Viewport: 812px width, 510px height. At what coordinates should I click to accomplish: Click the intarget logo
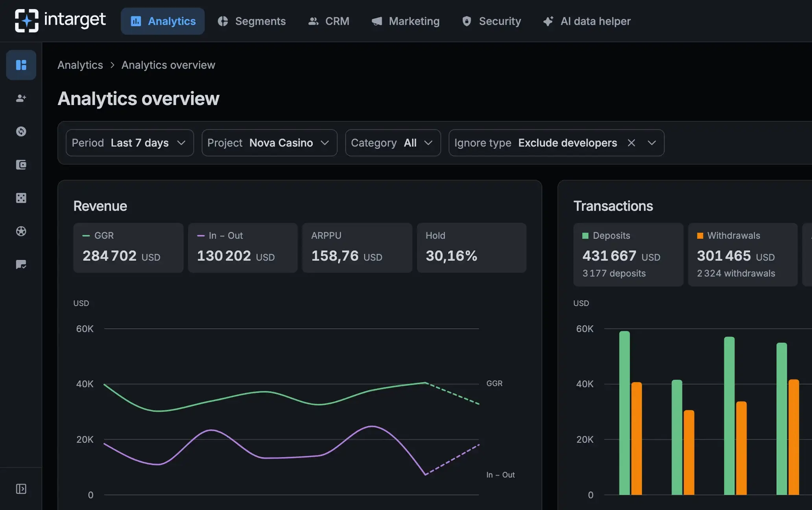(60, 20)
